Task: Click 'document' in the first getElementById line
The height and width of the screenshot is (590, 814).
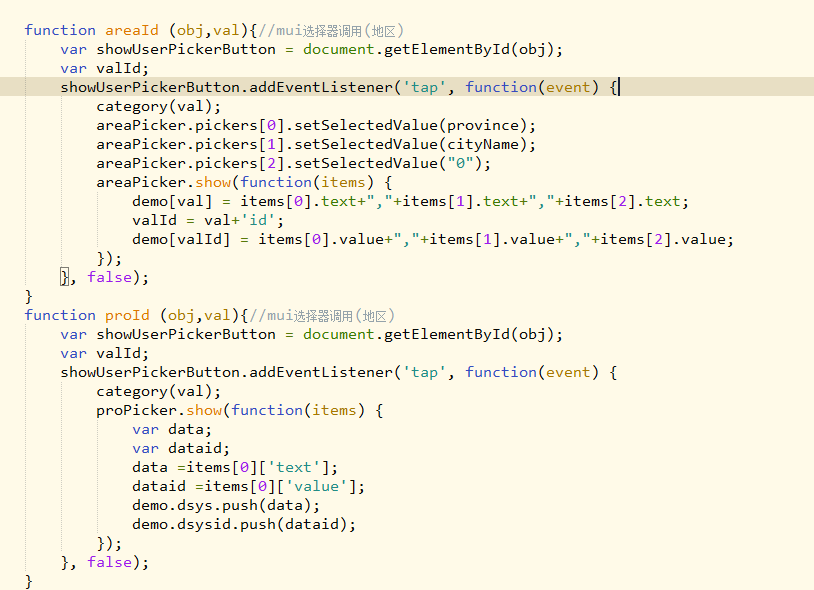Action: [x=338, y=49]
